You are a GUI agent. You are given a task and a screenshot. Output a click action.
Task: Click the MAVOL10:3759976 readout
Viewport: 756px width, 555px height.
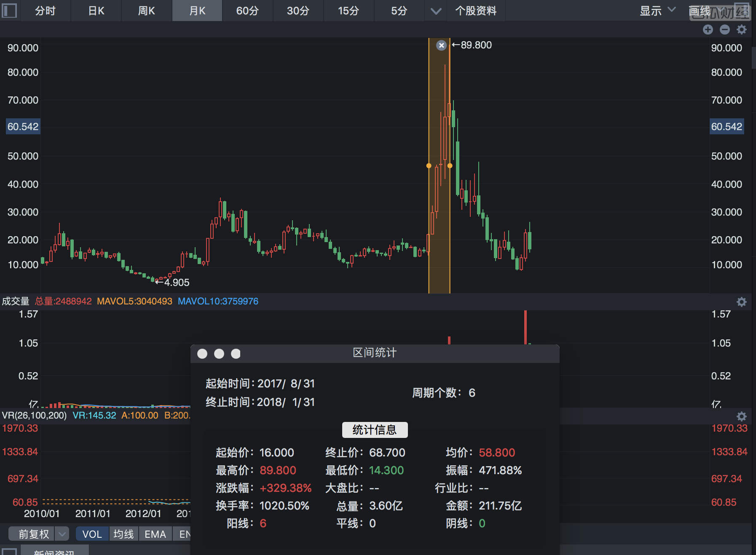218,302
